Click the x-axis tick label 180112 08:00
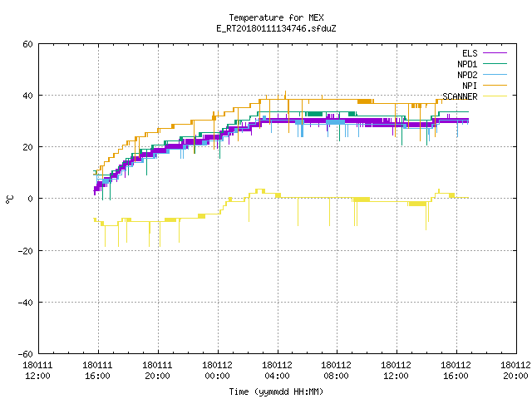 (336, 371)
